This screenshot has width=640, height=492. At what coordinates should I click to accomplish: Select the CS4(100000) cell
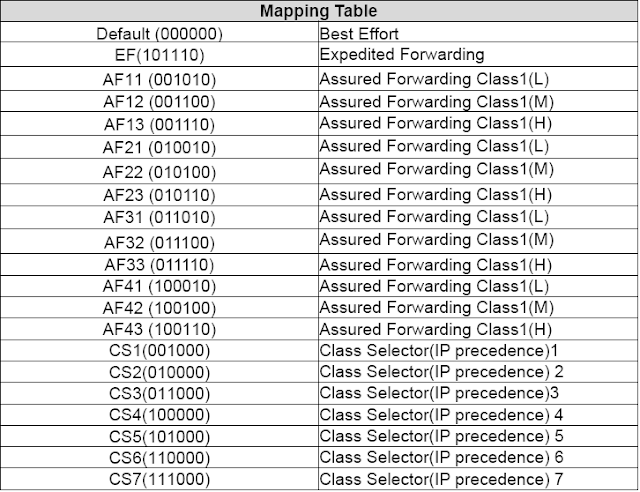coord(160,415)
